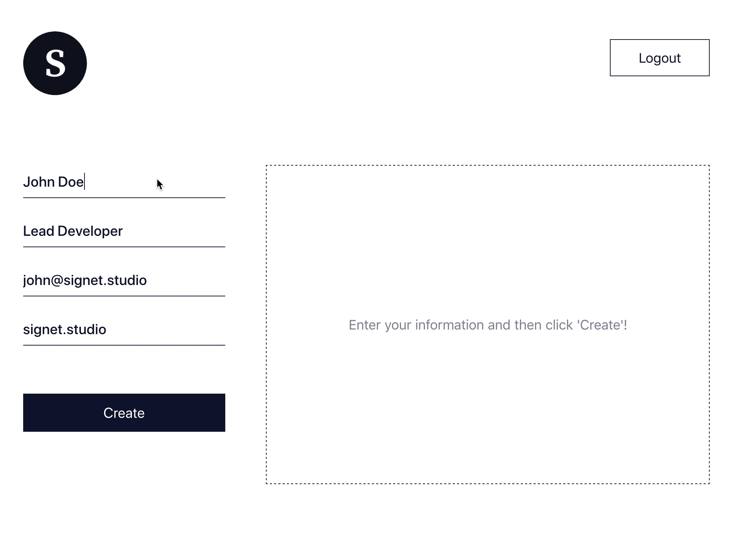Click the dashed signature preview box
The height and width of the screenshot is (560, 730).
488,325
